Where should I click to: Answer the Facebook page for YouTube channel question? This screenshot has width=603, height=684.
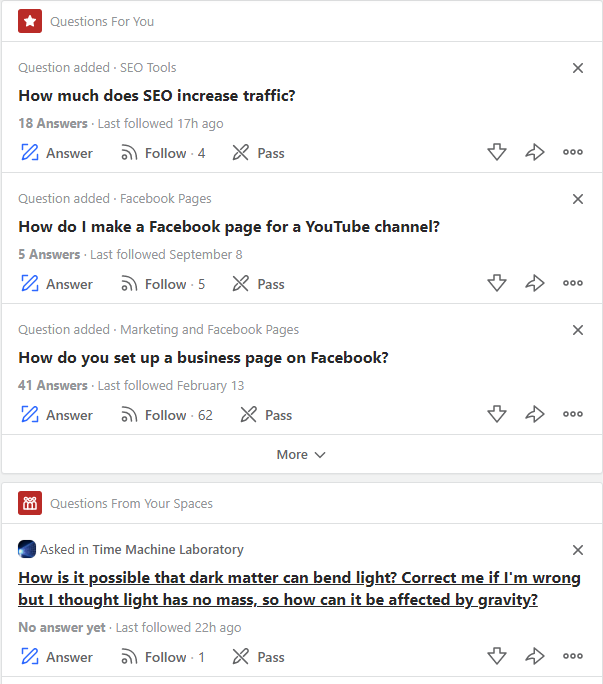pos(57,284)
